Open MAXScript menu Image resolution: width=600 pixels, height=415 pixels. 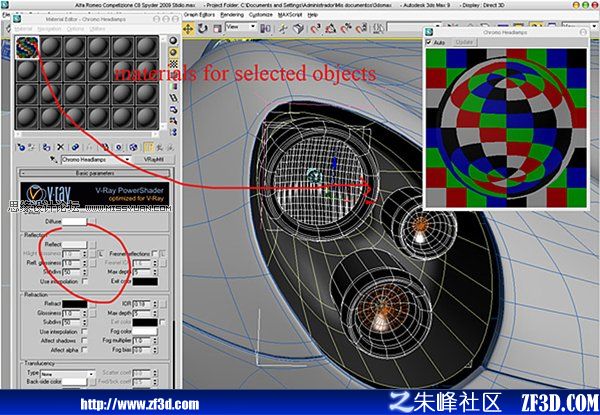pos(291,15)
